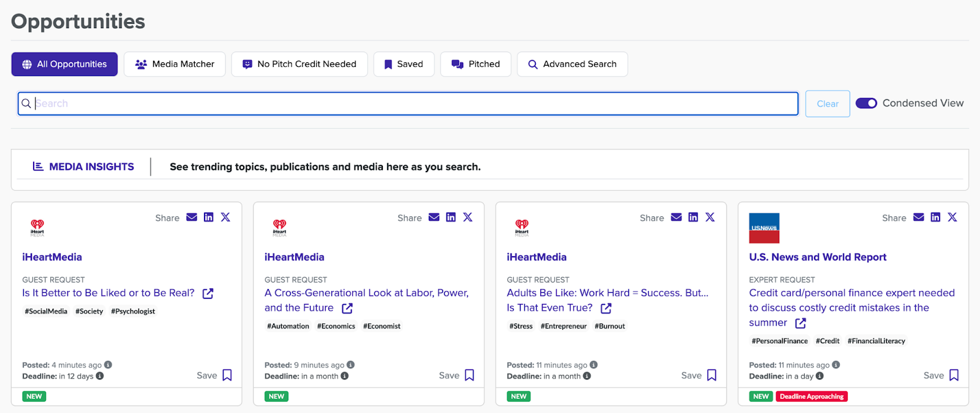The height and width of the screenshot is (413, 980).
Task: Select the #Automation tag
Action: pos(288,326)
